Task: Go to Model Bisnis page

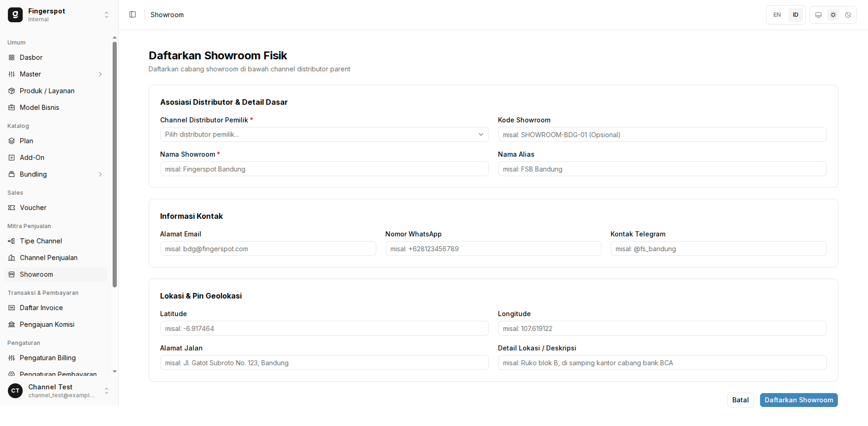Action: point(56,108)
